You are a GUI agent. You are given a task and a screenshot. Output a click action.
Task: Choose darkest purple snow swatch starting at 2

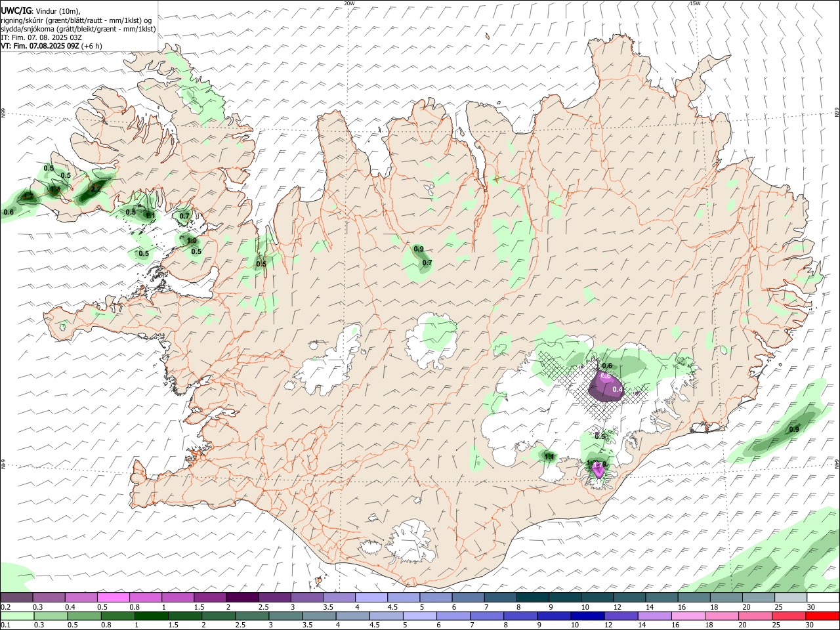[x=242, y=597]
